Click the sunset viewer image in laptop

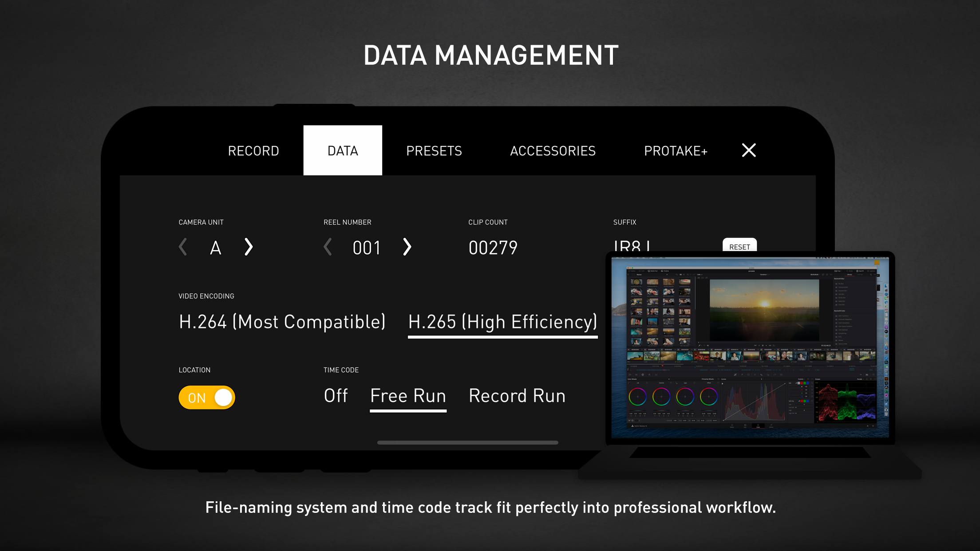point(764,310)
